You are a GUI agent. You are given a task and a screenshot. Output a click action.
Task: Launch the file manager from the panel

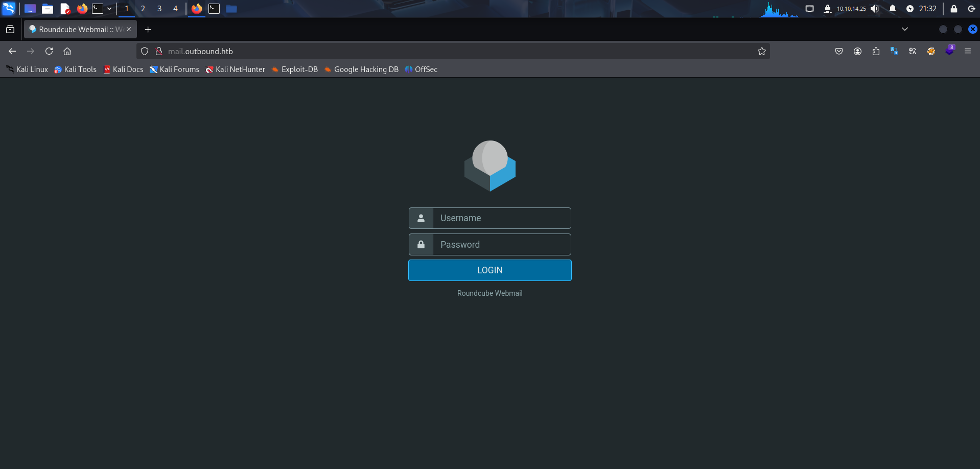coord(48,9)
